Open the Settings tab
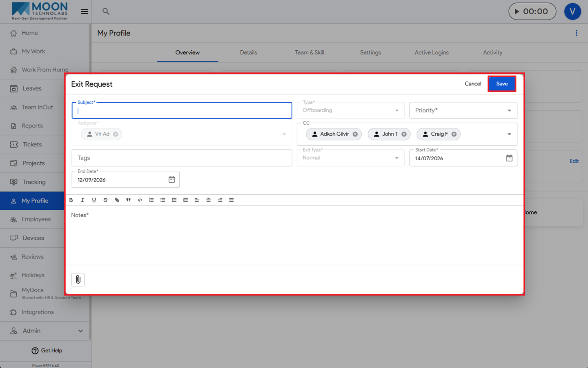Viewport: 588px width, 368px height. pyautogui.click(x=370, y=52)
